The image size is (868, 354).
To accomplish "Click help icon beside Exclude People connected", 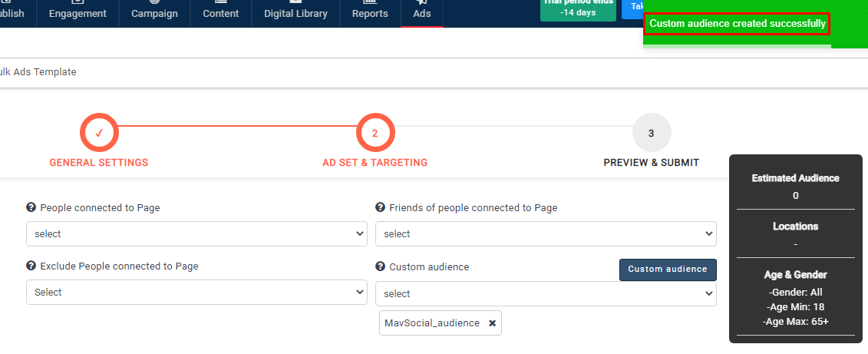I will (31, 266).
